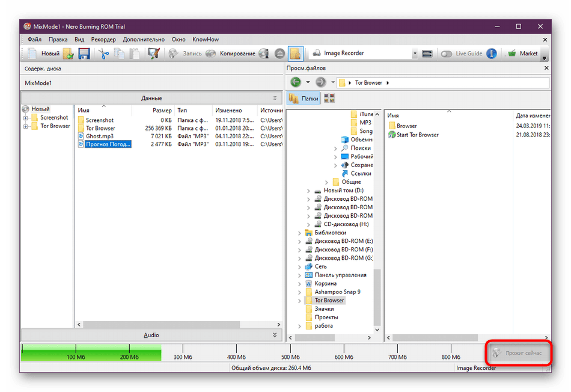Open the toolbar overflow options arrow
Screen dimensions: 571x392
545,58
